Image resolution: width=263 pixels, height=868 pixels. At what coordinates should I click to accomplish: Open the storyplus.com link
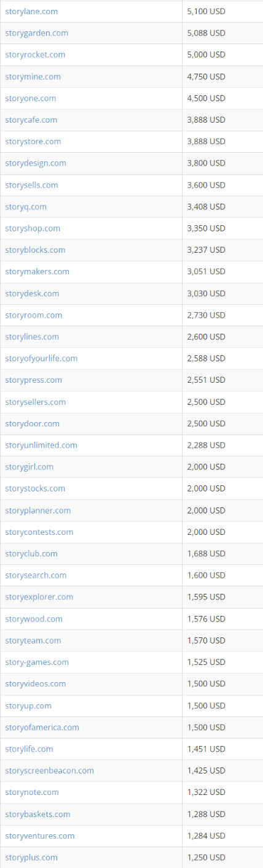point(31,857)
